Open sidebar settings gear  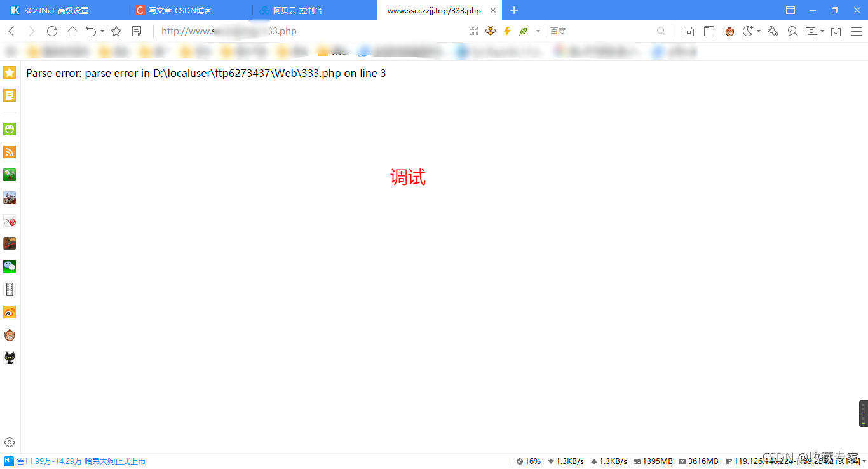pos(10,442)
